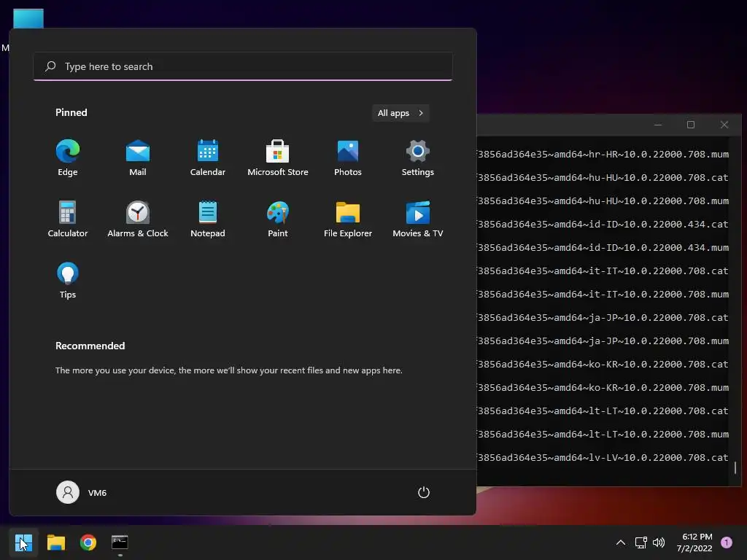Click the power button in Start menu

424,492
